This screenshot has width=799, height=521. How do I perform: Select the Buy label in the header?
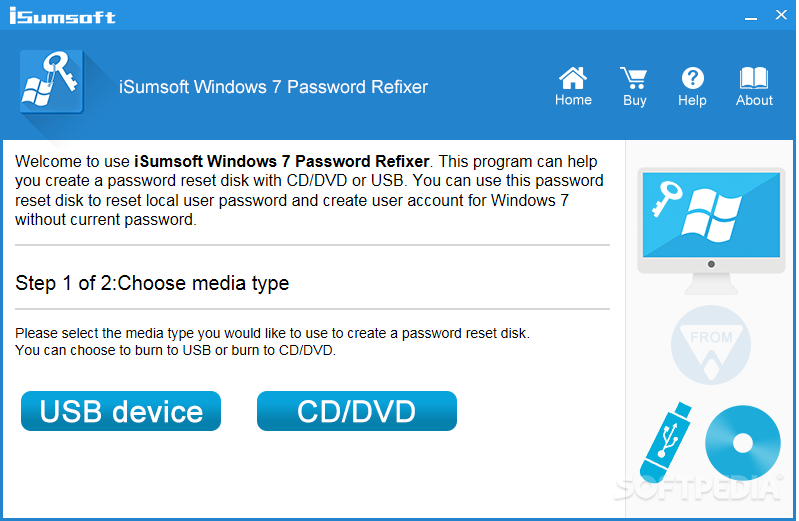point(634,100)
